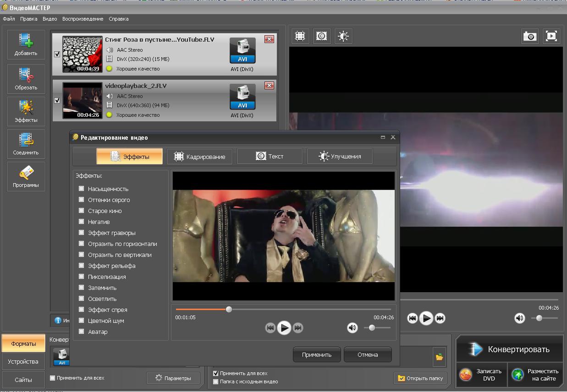Switch to the Кадрирование tab
The width and height of the screenshot is (567, 392).
pos(199,156)
